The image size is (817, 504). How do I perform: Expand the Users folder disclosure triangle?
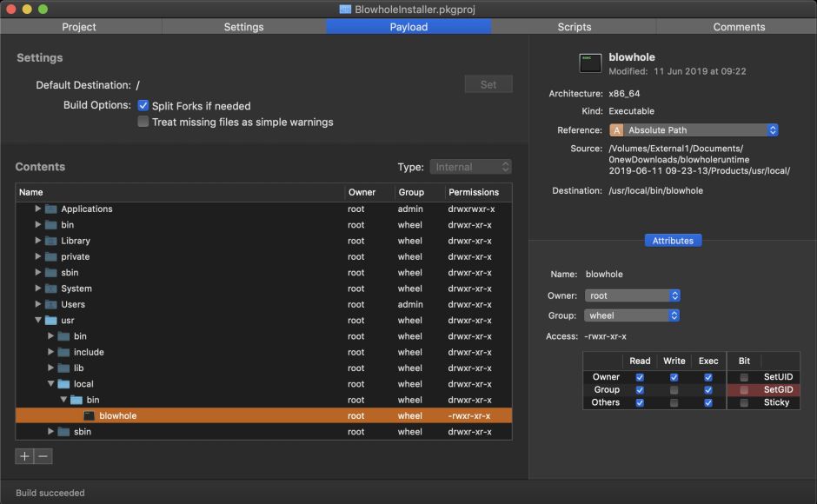(x=38, y=304)
